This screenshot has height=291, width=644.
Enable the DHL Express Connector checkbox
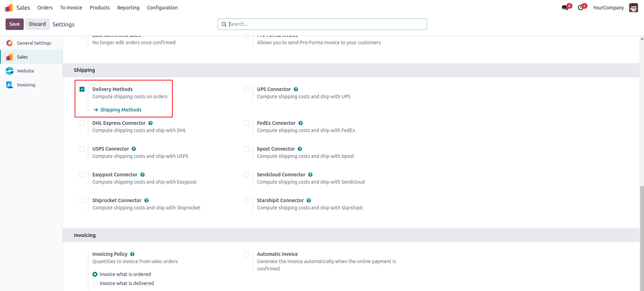(x=82, y=123)
